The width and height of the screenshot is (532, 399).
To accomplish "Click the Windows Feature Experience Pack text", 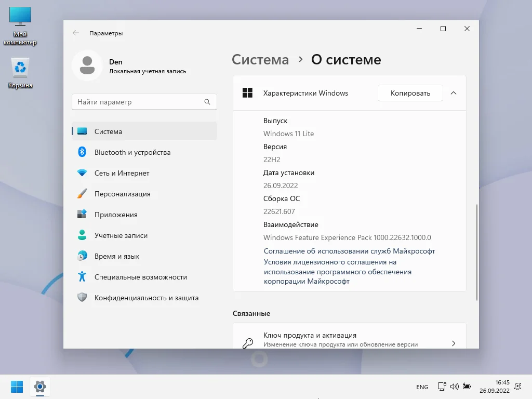I will [347, 237].
